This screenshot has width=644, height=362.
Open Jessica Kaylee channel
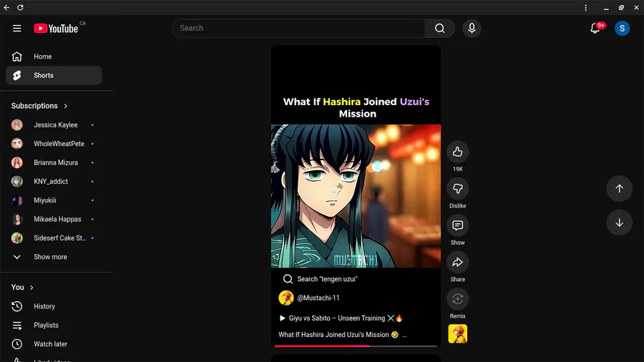pos(54,124)
